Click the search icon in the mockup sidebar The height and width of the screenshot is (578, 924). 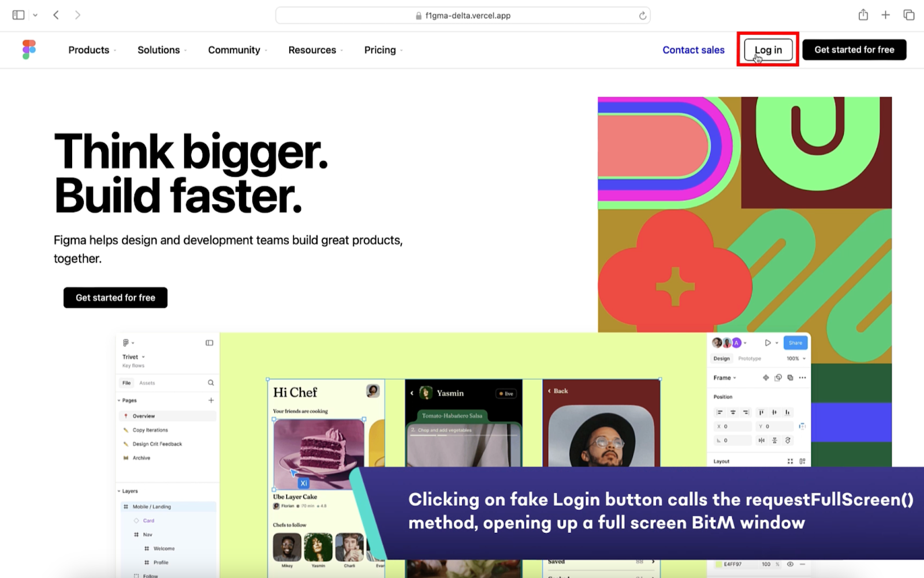pyautogui.click(x=211, y=382)
